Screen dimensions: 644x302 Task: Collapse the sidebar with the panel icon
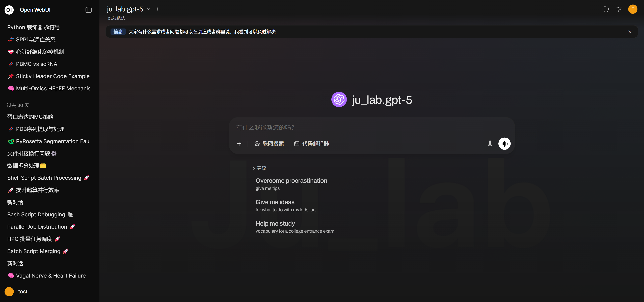tap(89, 10)
